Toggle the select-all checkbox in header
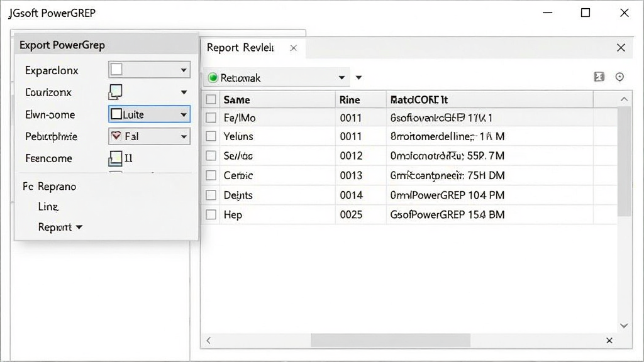Image resolution: width=644 pixels, height=362 pixels. click(211, 99)
